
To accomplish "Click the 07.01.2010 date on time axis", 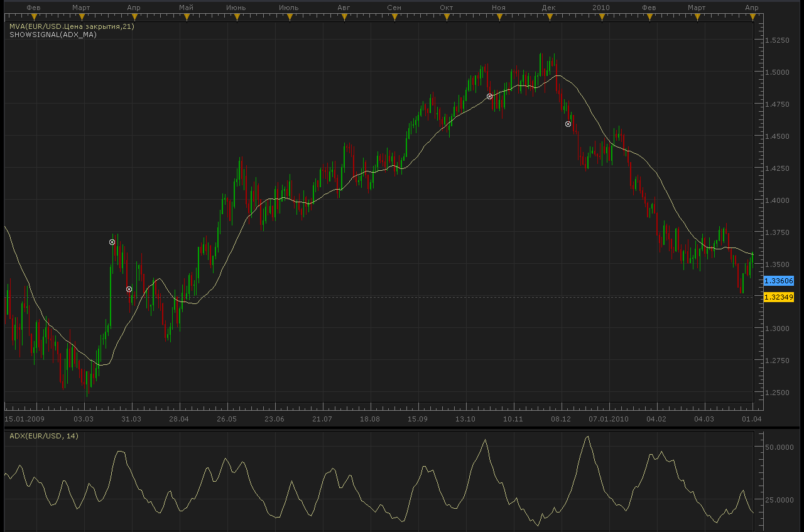I will point(608,419).
